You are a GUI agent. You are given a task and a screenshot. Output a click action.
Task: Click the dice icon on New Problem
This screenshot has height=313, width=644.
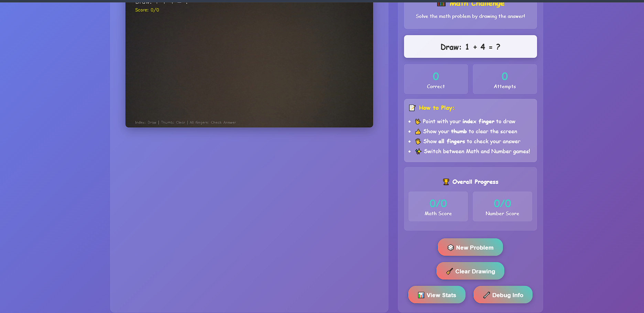[450, 248]
